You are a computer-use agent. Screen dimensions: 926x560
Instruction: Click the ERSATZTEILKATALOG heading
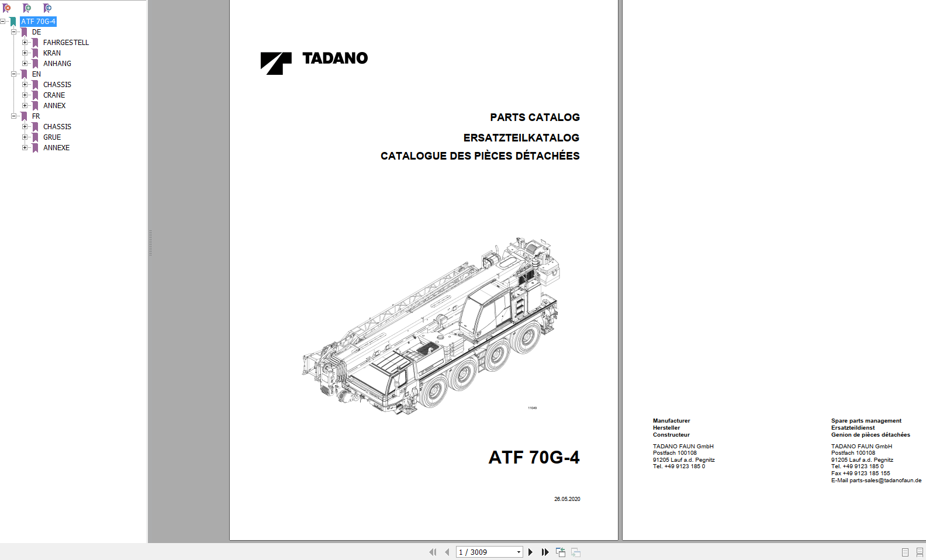click(x=521, y=138)
